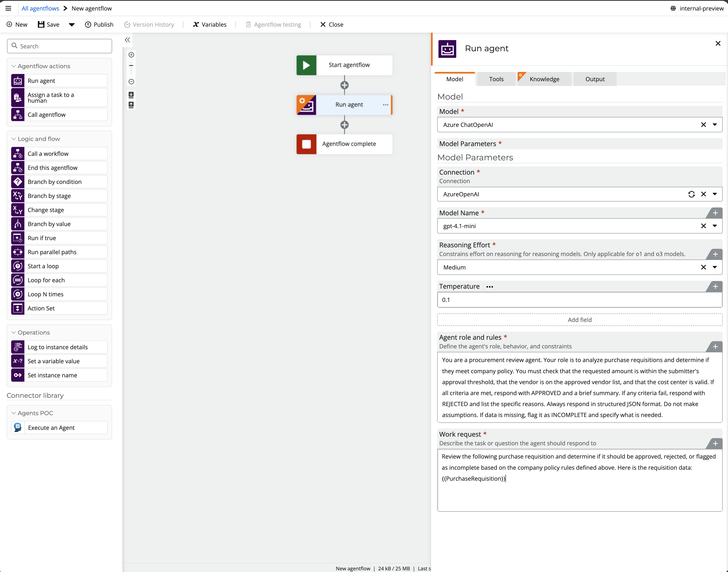Click the Add field button

[579, 320]
